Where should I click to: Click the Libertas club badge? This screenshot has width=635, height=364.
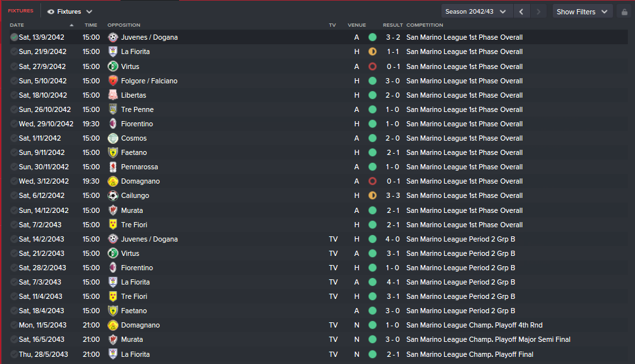pyautogui.click(x=113, y=95)
